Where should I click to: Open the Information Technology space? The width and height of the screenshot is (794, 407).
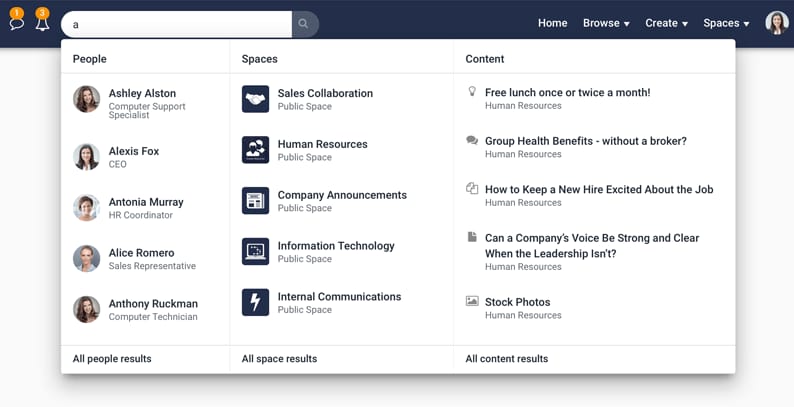point(336,246)
